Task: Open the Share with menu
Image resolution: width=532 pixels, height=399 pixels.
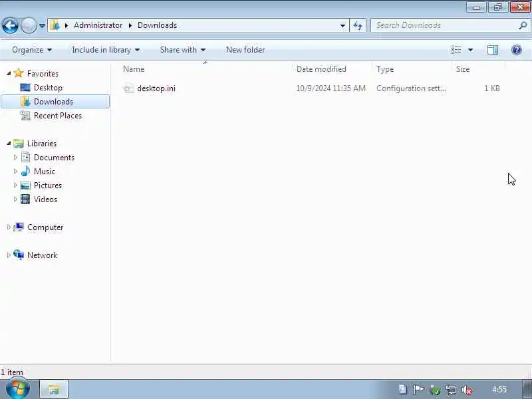Action: click(182, 50)
